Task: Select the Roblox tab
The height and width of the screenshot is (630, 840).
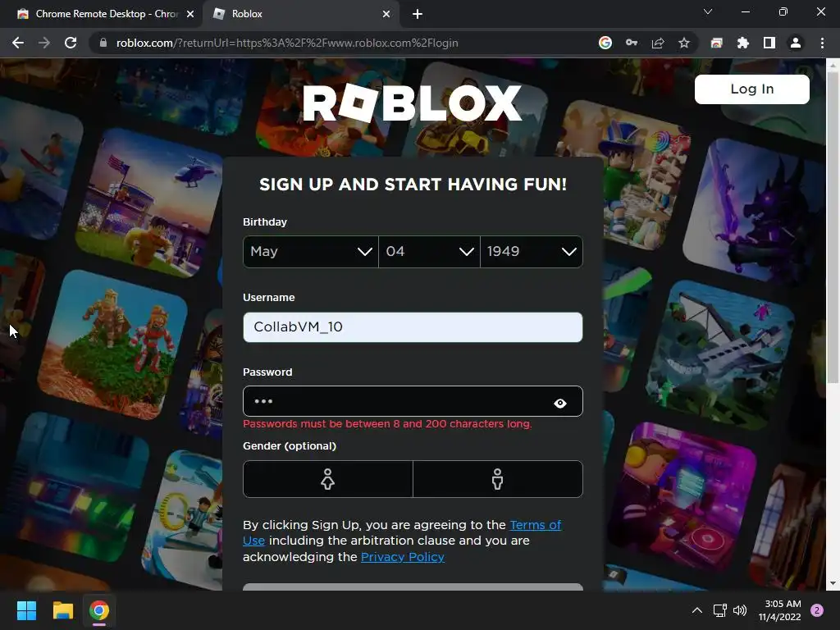Action: click(x=301, y=14)
